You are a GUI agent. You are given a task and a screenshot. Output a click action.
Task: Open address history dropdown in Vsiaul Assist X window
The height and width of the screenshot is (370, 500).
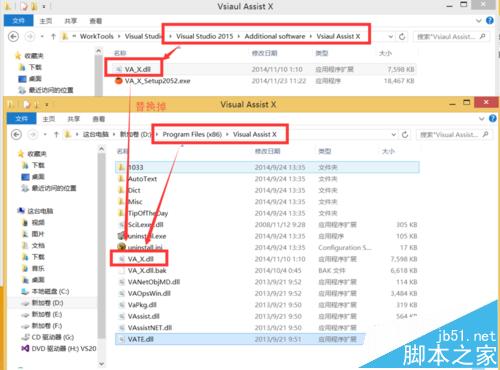click(x=390, y=36)
